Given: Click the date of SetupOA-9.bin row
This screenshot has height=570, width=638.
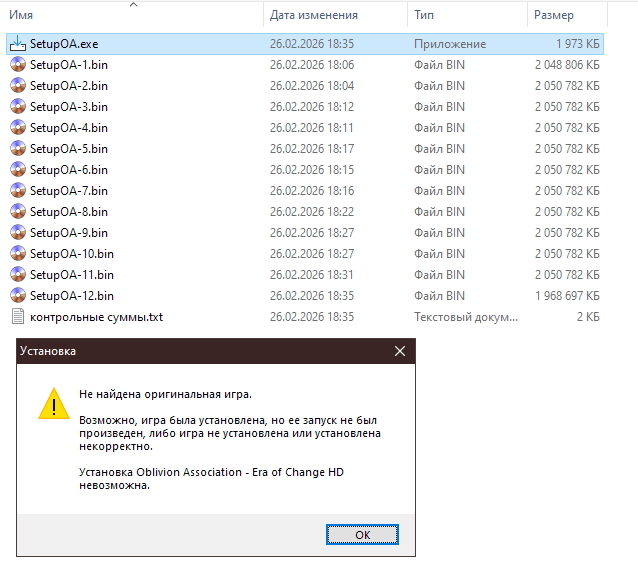Looking at the screenshot, I should click(x=312, y=233).
